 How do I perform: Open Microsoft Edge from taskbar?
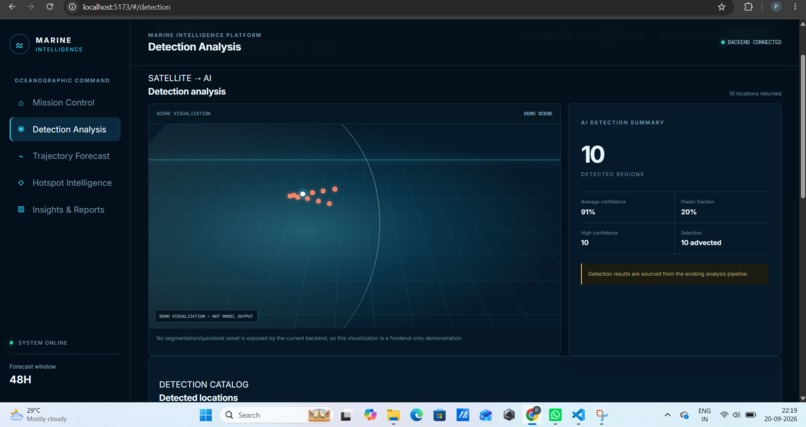(416, 415)
